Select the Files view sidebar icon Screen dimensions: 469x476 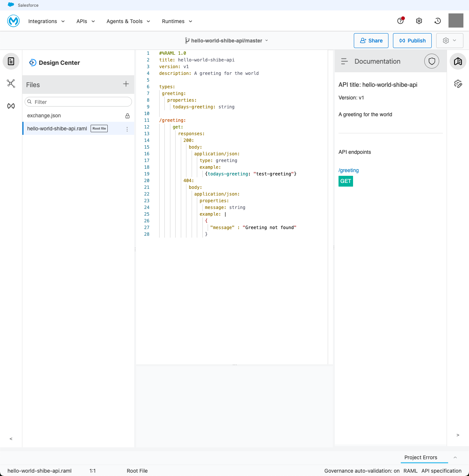point(11,61)
